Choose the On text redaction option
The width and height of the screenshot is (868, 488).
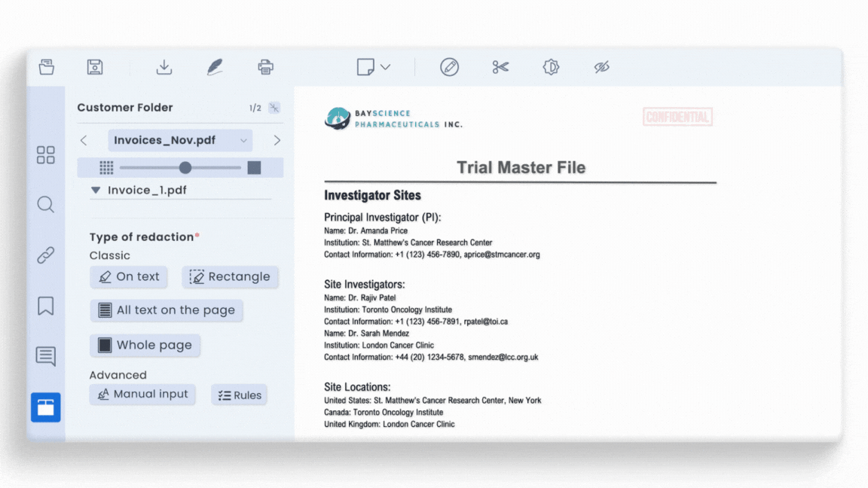128,276
